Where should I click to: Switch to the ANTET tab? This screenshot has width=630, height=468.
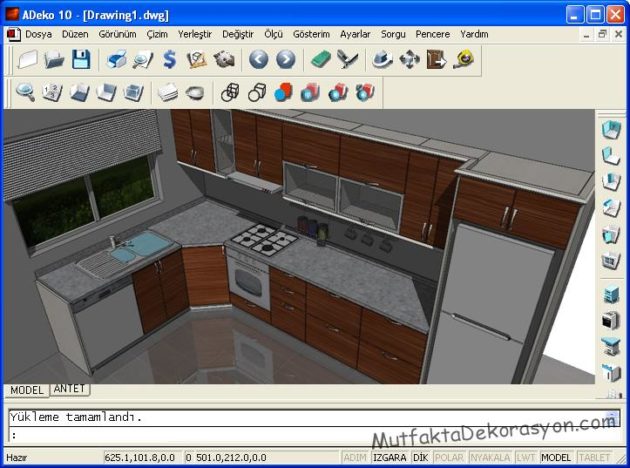pyautogui.click(x=69, y=389)
